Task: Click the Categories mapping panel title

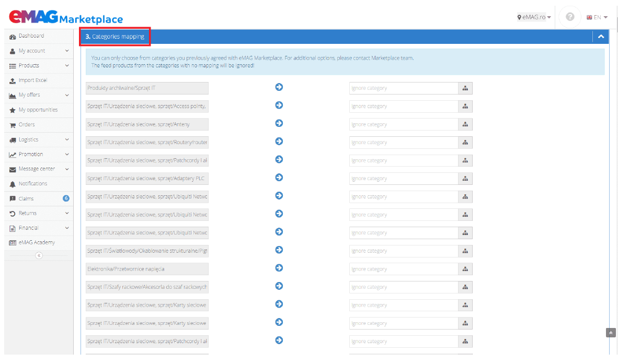Action: tap(115, 37)
